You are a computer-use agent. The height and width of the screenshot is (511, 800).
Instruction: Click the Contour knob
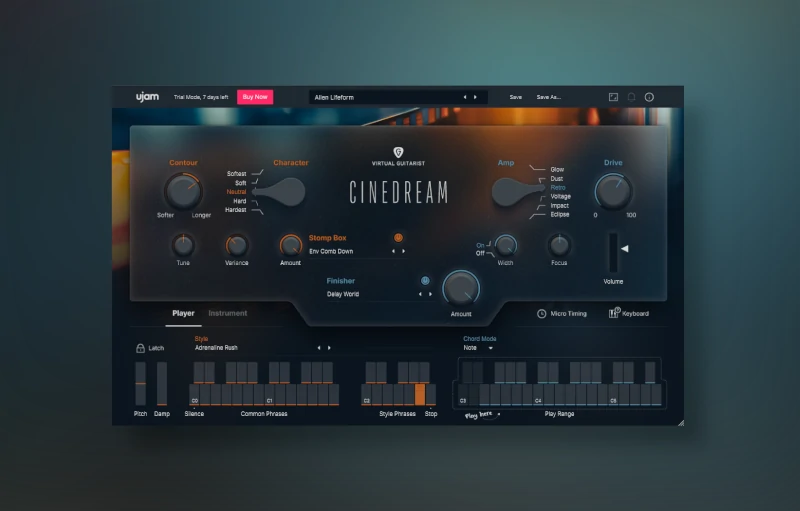pos(183,191)
